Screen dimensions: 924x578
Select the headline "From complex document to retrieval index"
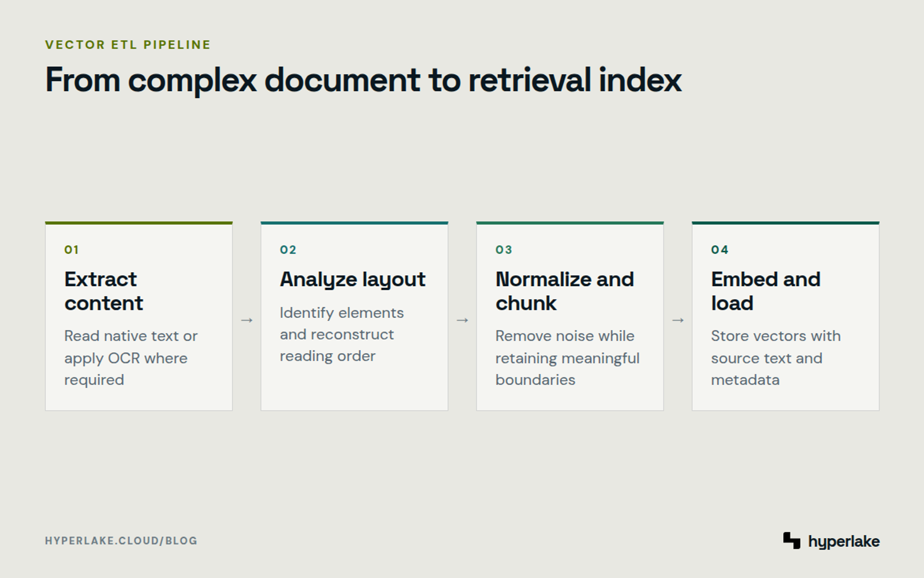(363, 80)
